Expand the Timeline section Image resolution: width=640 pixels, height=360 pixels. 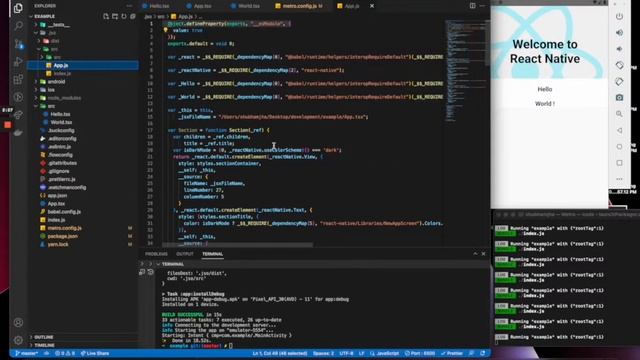(44, 345)
